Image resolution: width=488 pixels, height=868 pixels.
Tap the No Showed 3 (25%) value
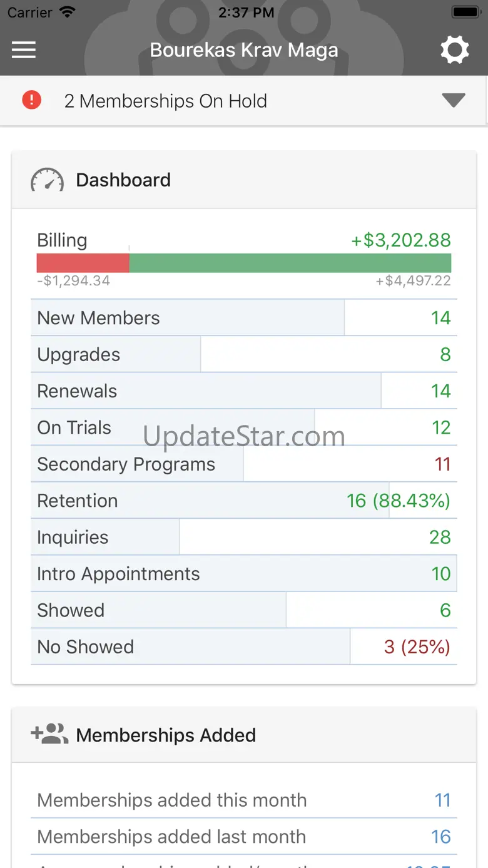tap(417, 646)
